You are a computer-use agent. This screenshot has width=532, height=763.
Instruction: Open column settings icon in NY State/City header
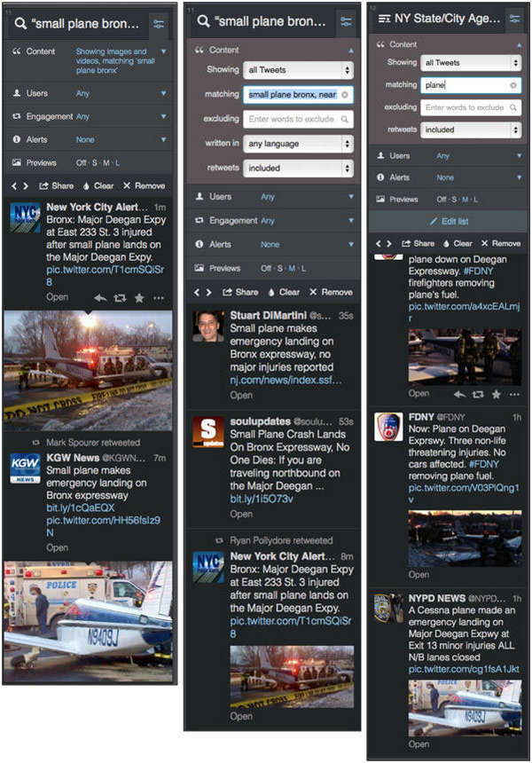tap(513, 18)
